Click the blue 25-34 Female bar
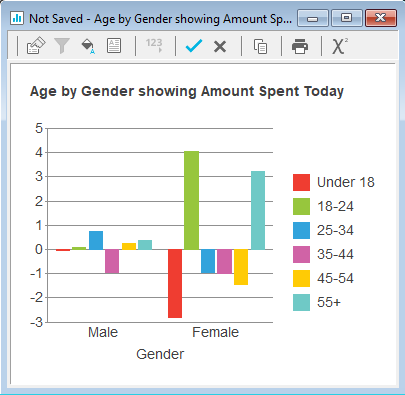The width and height of the screenshot is (405, 395). pyautogui.click(x=208, y=261)
